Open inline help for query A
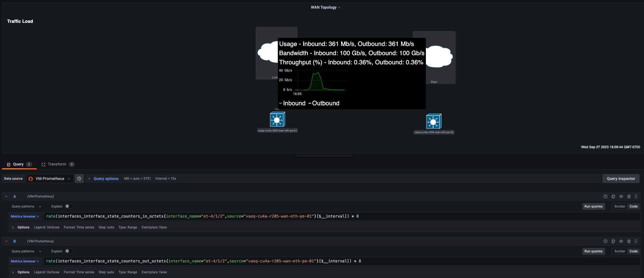Screen dimensions: 644x278 click(606, 196)
